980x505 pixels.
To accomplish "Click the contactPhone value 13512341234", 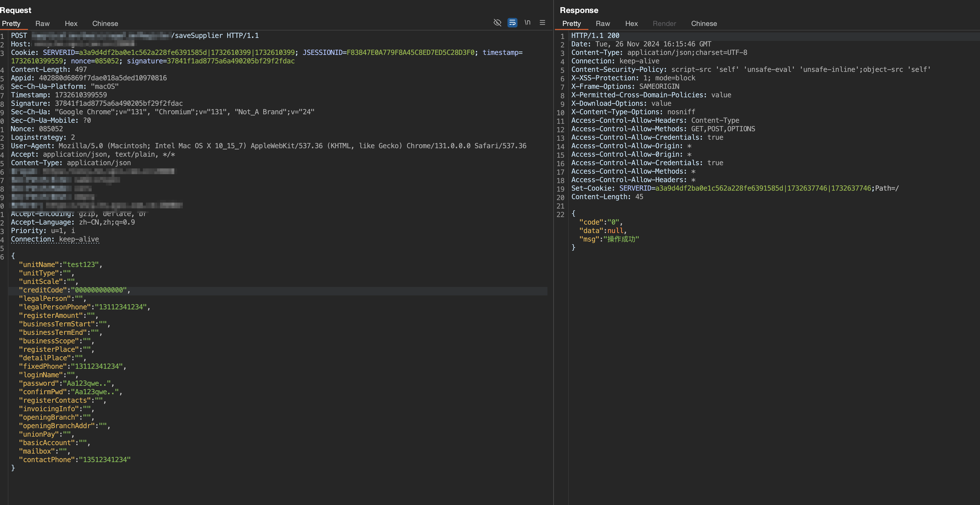I will point(105,460).
